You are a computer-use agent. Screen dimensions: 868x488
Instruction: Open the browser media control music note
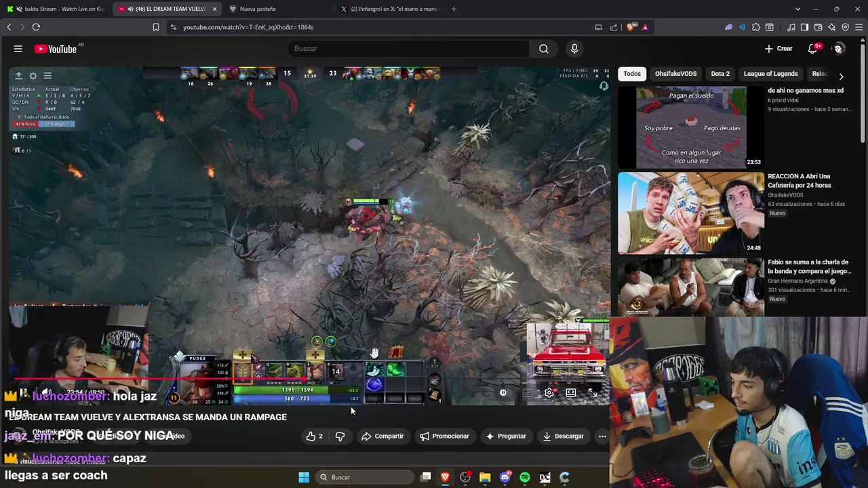(791, 27)
